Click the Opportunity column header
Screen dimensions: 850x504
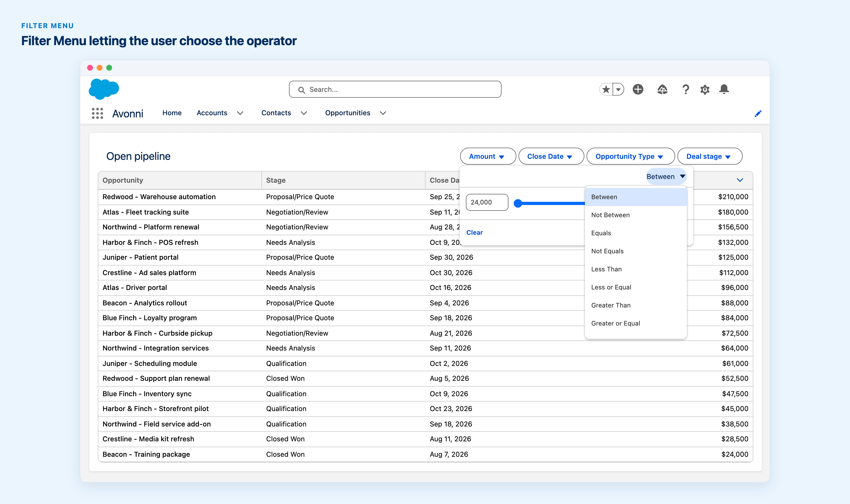(x=180, y=180)
